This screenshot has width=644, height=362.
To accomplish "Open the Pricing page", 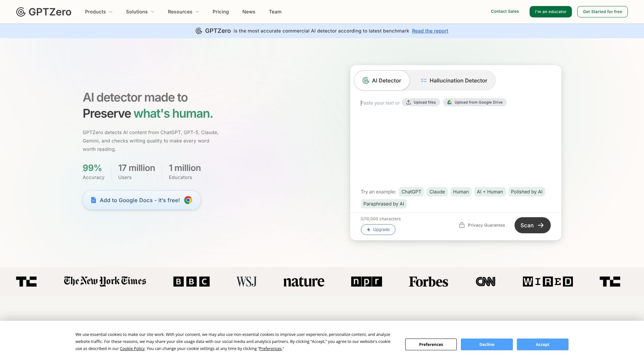I will click(221, 12).
